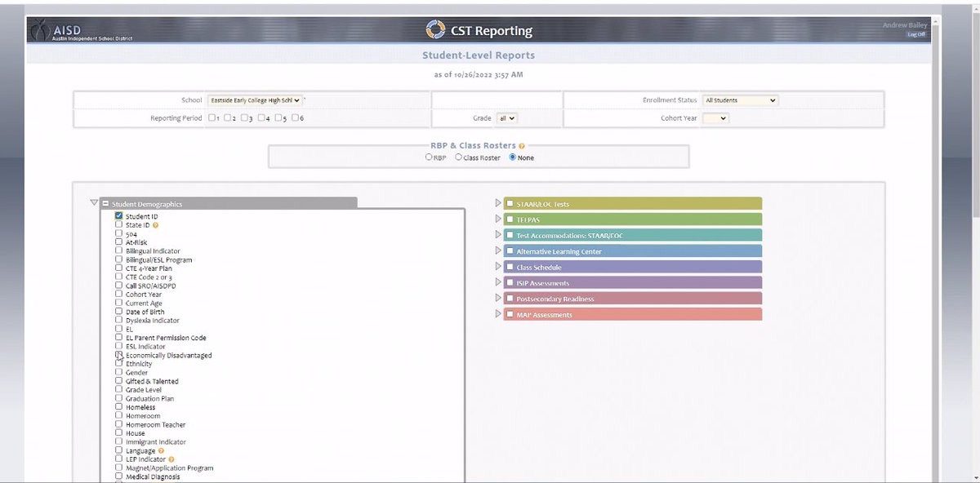Check the Homeless checkbox
The height and width of the screenshot is (483, 980).
click(x=119, y=407)
